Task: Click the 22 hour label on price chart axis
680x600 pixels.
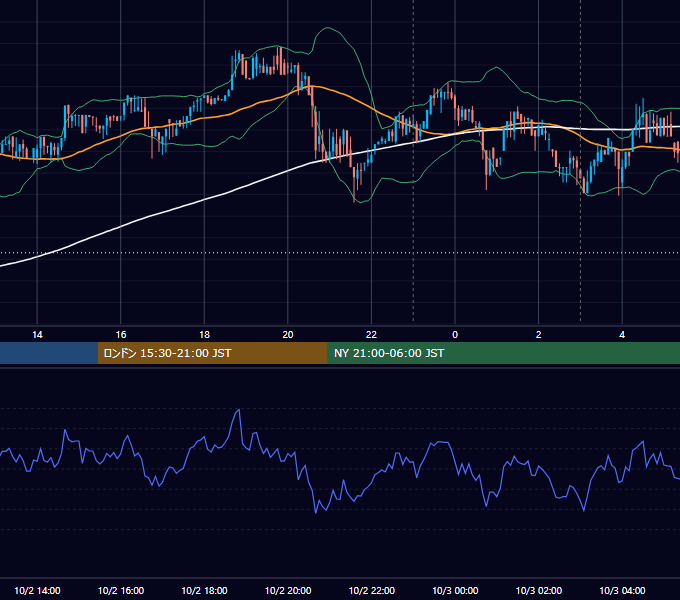Action: (371, 335)
